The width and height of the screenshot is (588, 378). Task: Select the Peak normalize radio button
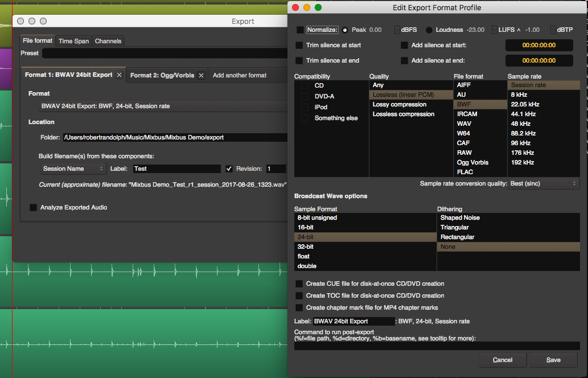[x=346, y=29]
